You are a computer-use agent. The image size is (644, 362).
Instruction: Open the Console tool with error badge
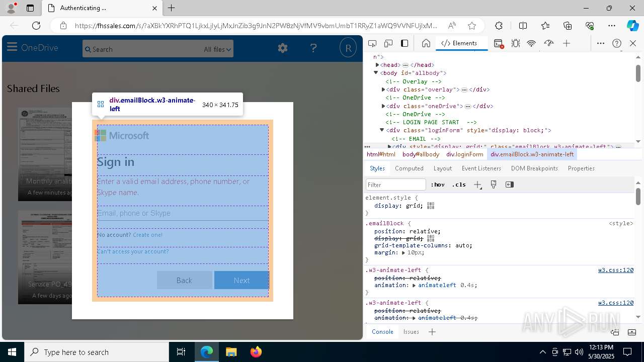click(x=499, y=43)
